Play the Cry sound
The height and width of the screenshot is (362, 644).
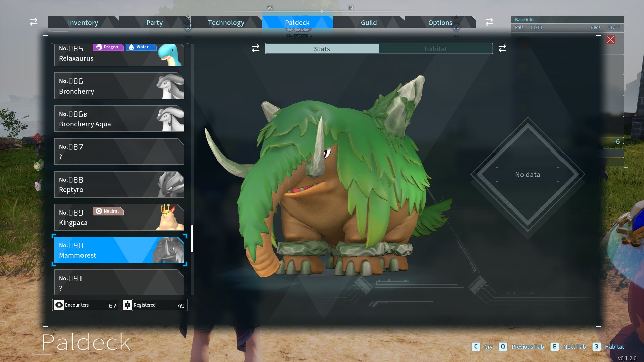[x=488, y=347]
